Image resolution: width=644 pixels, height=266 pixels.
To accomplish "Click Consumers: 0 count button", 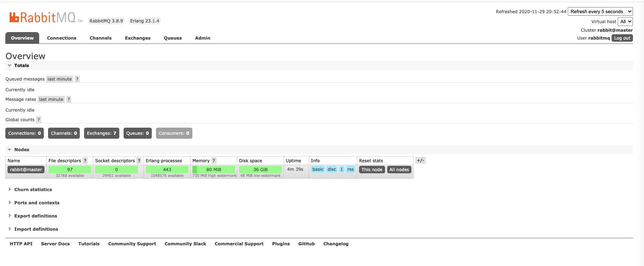I will point(174,133).
